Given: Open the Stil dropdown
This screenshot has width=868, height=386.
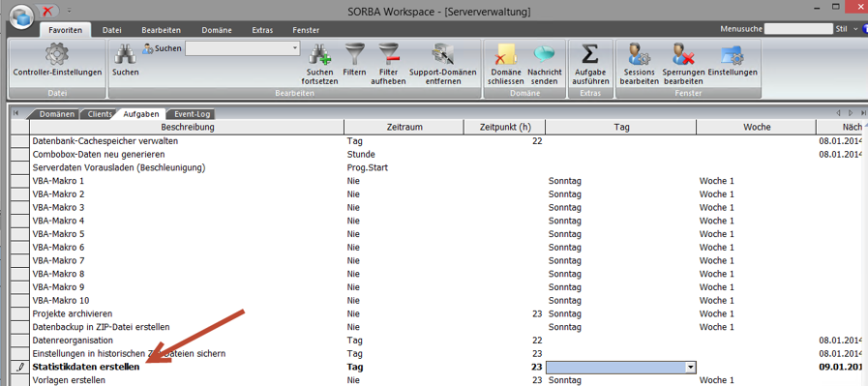Looking at the screenshot, I should tap(855, 29).
